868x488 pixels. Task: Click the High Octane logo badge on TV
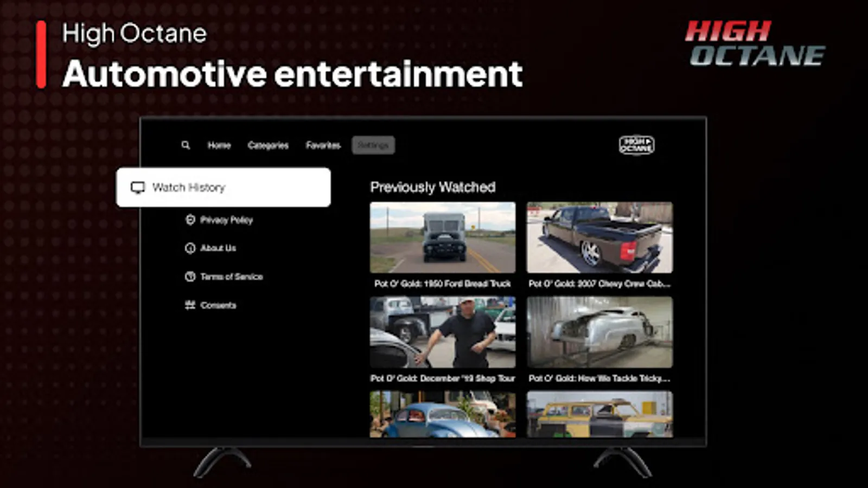[x=637, y=145]
